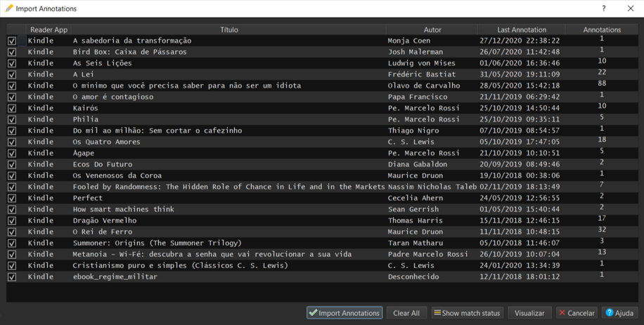Sort by Last Annotation column header
644x325 pixels.
[x=522, y=30]
